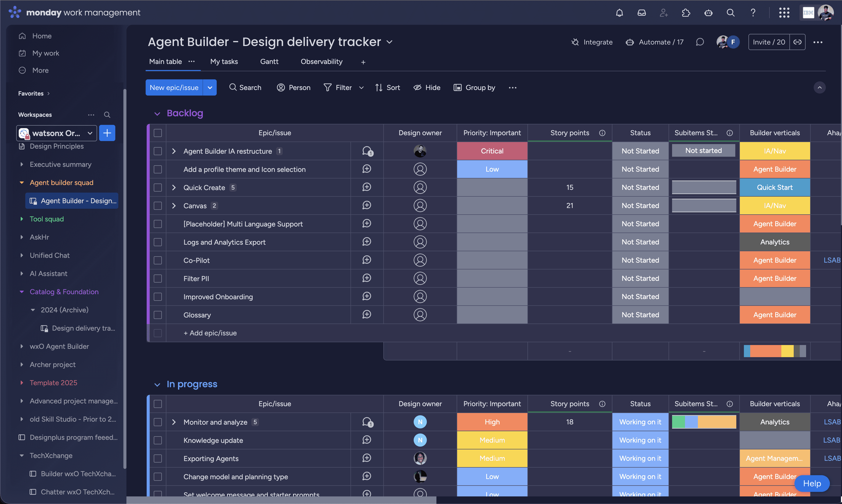842x504 pixels.
Task: Click the add workspace item plus button
Action: coord(107,133)
